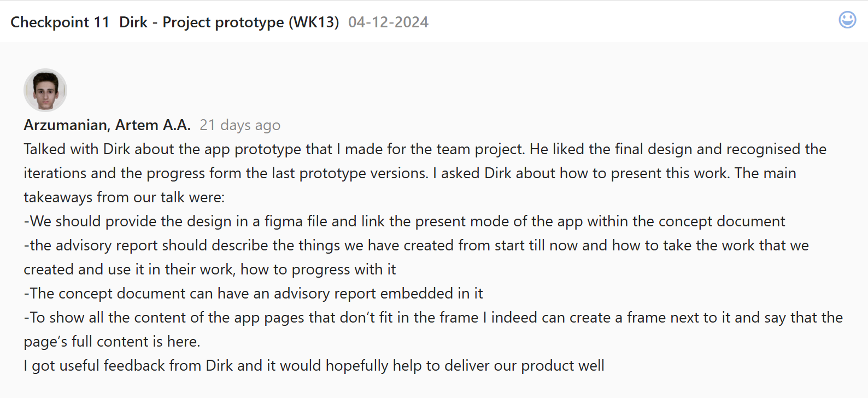This screenshot has width=868, height=398.
Task: Click the checkpoint date 04-12-2024
Action: 388,22
